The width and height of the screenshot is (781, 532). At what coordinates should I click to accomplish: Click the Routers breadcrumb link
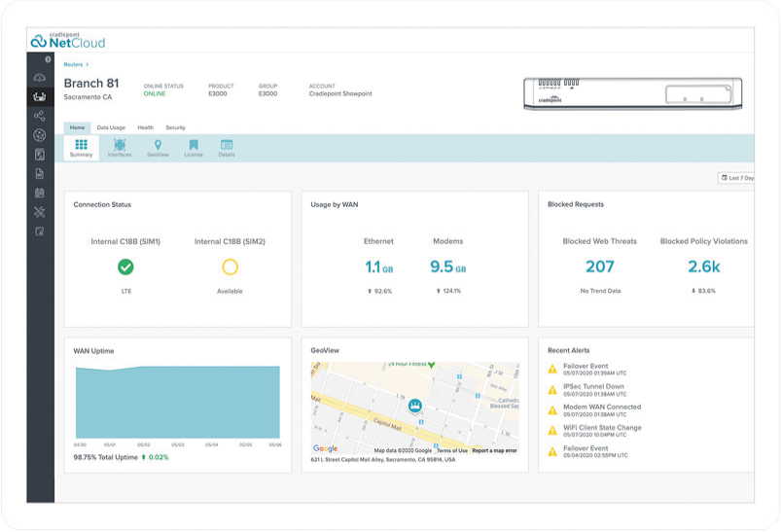[x=75, y=64]
